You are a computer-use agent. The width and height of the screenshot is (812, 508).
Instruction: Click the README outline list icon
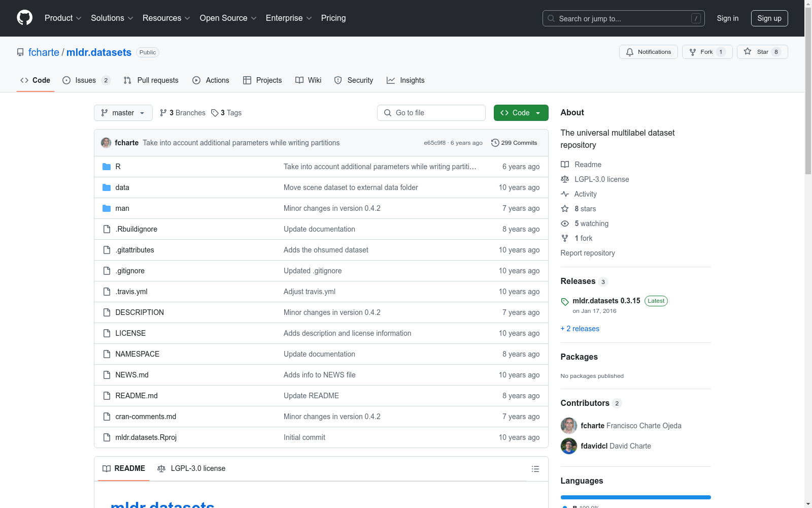click(535, 469)
